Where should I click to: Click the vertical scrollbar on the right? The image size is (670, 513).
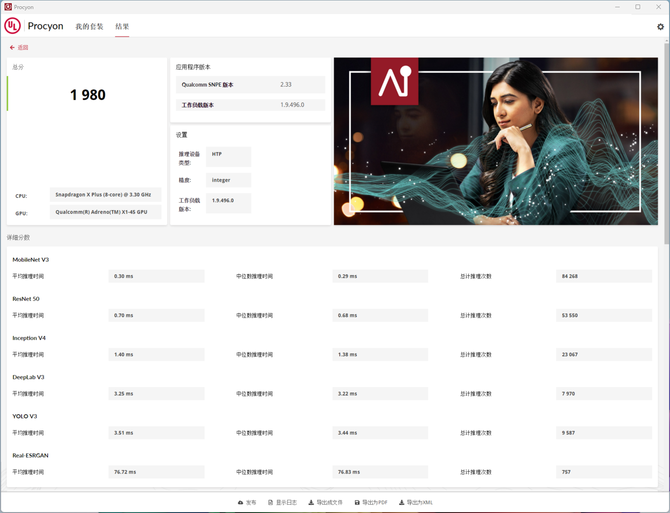(666, 150)
